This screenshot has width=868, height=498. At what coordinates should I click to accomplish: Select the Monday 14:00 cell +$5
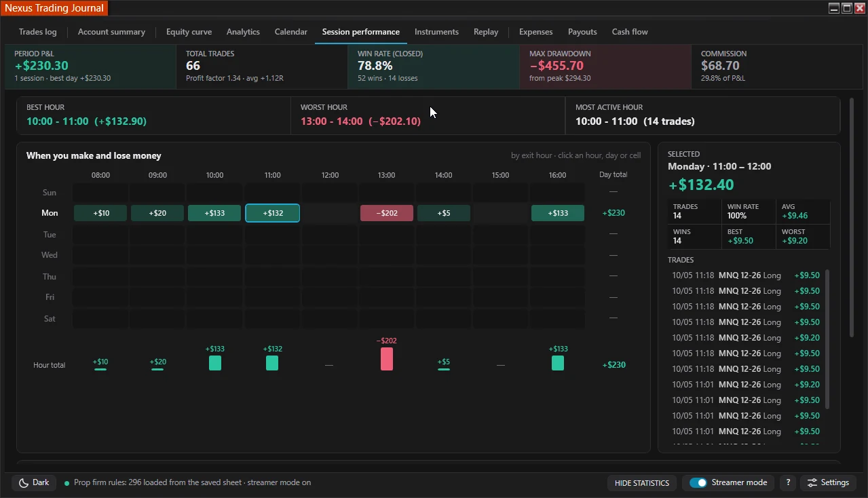[x=444, y=213]
